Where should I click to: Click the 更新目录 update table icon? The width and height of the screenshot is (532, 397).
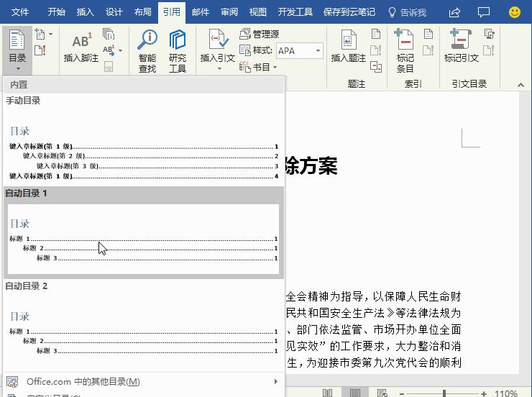(x=40, y=50)
